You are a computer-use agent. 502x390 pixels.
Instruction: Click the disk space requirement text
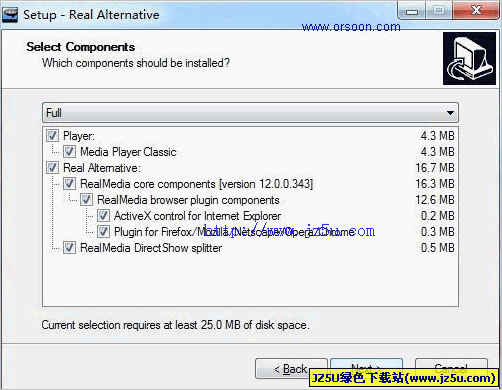point(175,325)
